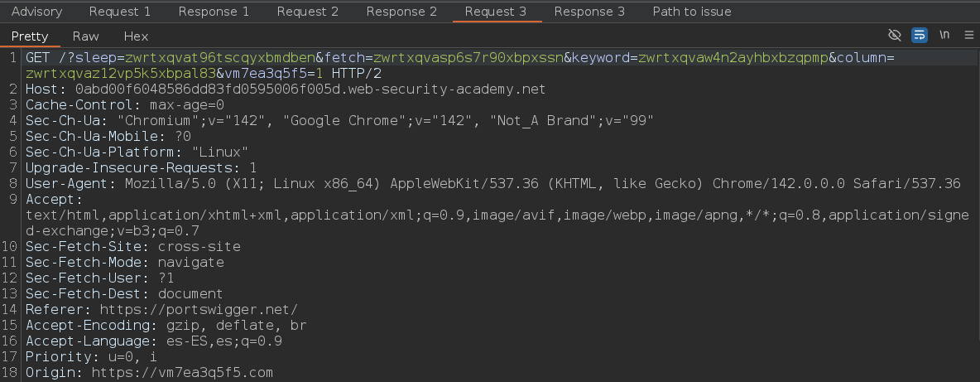980x382 pixels.
Task: Switch to Raw view mode
Action: pos(85,36)
